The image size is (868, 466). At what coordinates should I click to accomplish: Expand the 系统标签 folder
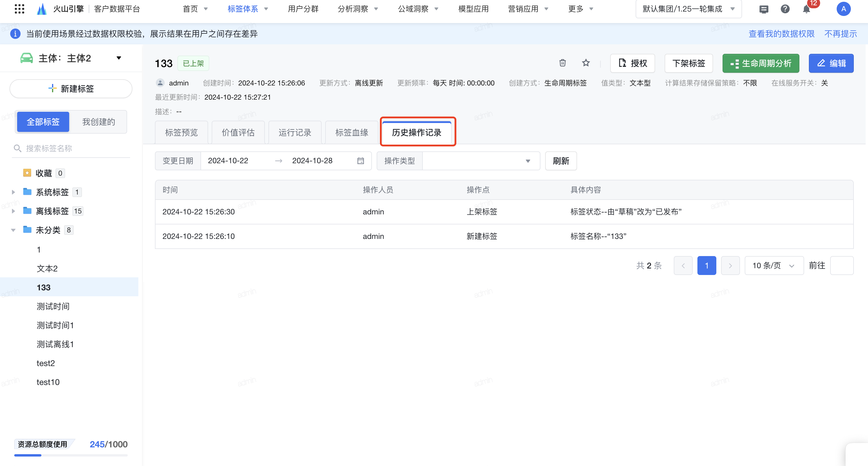[x=13, y=192]
